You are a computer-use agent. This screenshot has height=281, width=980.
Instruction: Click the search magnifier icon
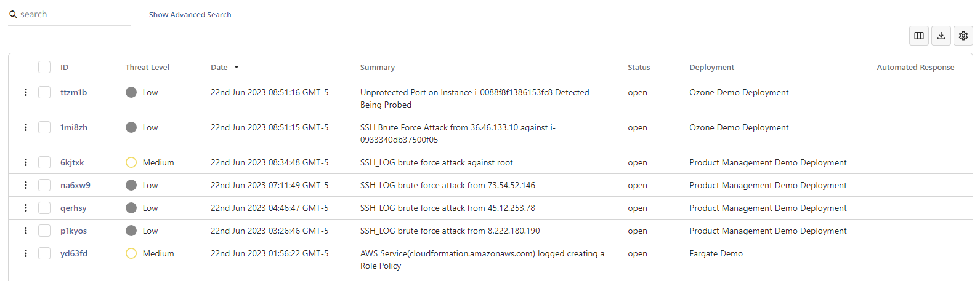point(13,14)
